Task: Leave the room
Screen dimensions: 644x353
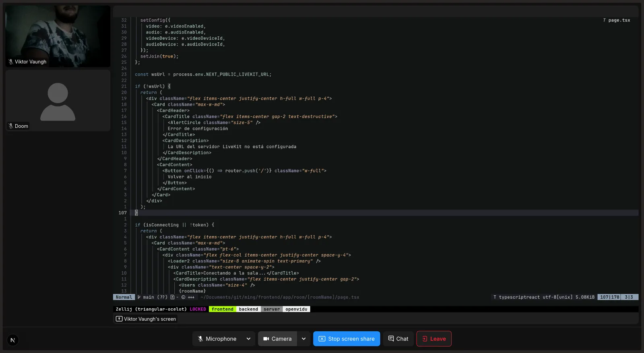Action: 434,339
